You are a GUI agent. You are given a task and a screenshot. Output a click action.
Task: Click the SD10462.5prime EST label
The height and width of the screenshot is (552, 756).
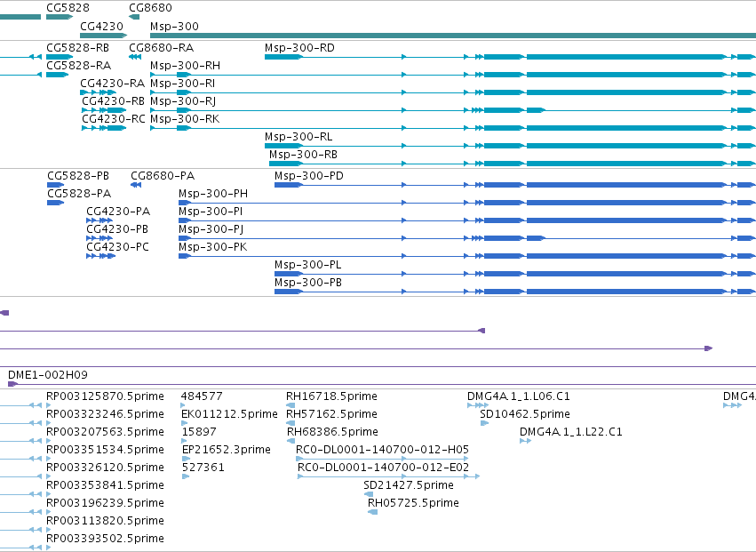pyautogui.click(x=525, y=414)
